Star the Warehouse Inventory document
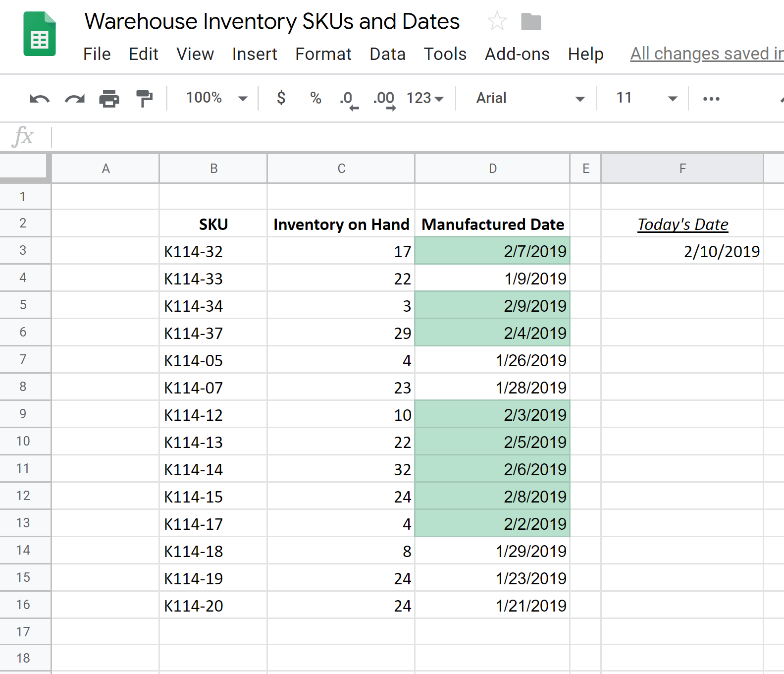 click(x=497, y=21)
